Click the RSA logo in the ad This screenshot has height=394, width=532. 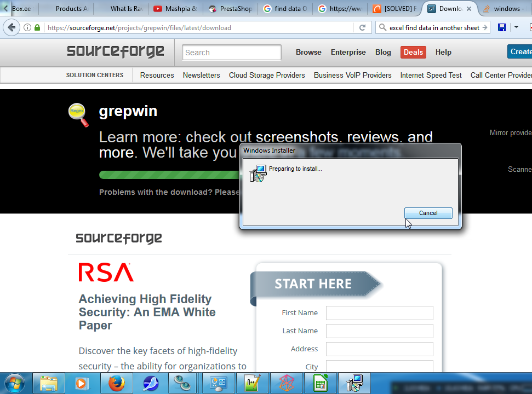[106, 273]
